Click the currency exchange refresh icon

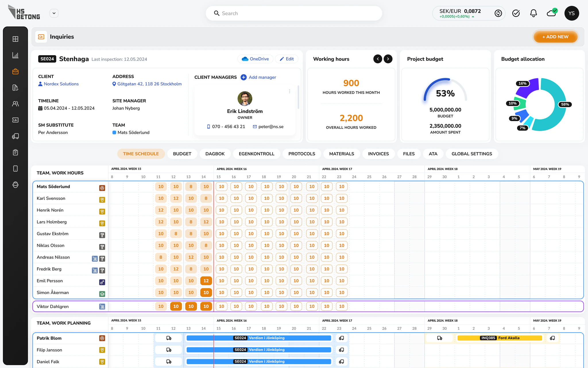point(498,13)
